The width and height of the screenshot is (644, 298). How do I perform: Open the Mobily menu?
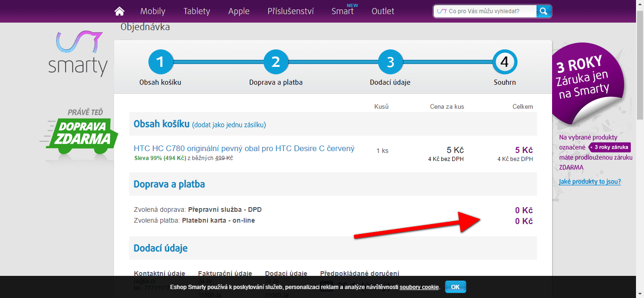tap(153, 11)
